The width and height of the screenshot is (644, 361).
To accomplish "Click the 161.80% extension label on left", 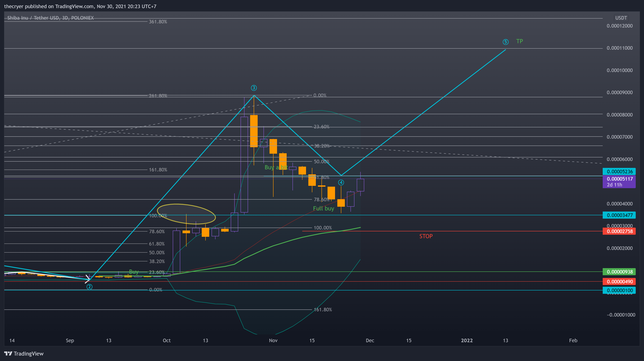I will point(158,170).
